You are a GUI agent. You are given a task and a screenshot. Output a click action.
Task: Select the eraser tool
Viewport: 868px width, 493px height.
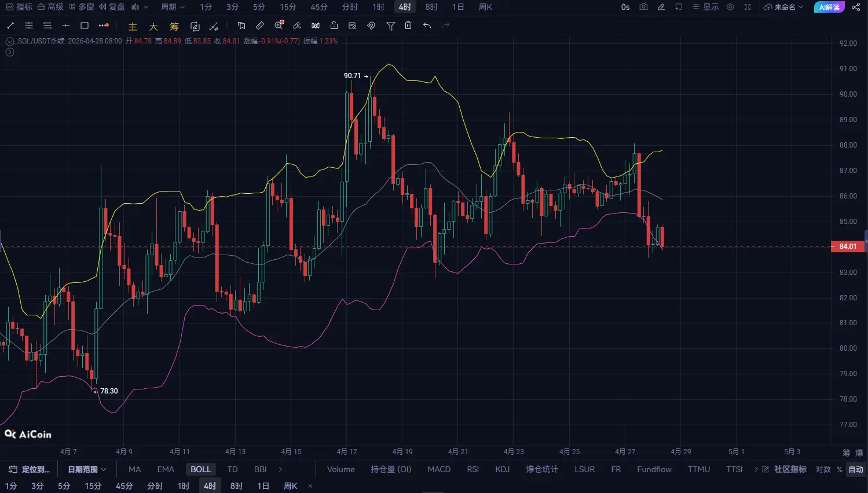(297, 25)
